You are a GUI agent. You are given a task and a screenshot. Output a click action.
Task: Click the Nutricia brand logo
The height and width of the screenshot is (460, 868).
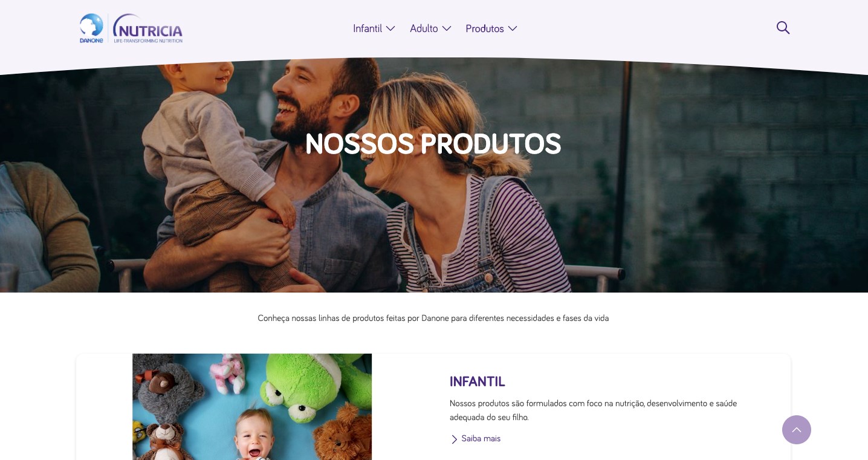click(x=147, y=28)
